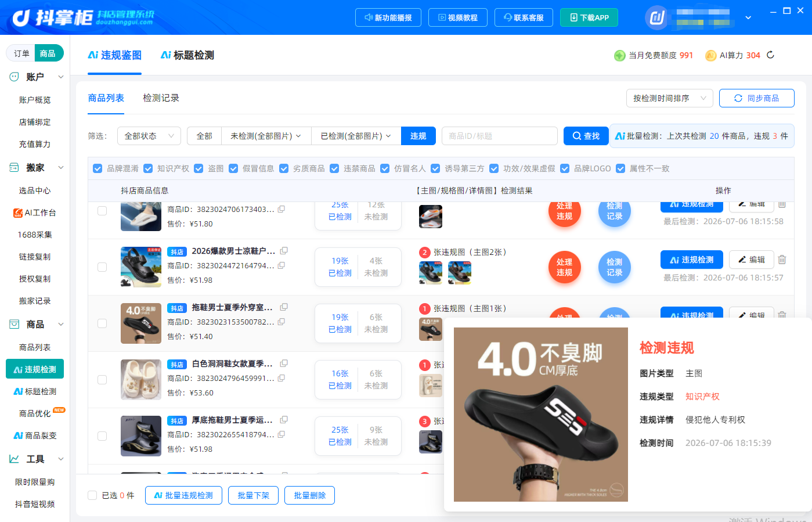Switch to 检测记录 tab
Viewport: 812px width, 522px height.
tap(161, 98)
